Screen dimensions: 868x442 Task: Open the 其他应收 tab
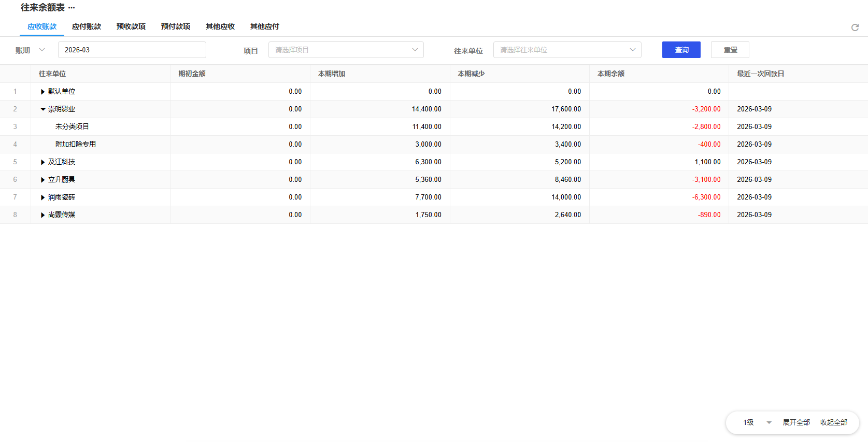coord(220,26)
